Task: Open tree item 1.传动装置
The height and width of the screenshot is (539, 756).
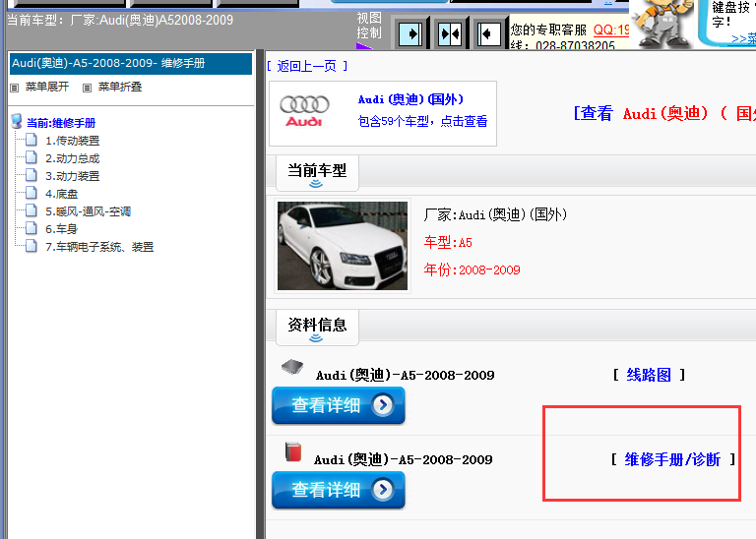Action: tap(72, 141)
